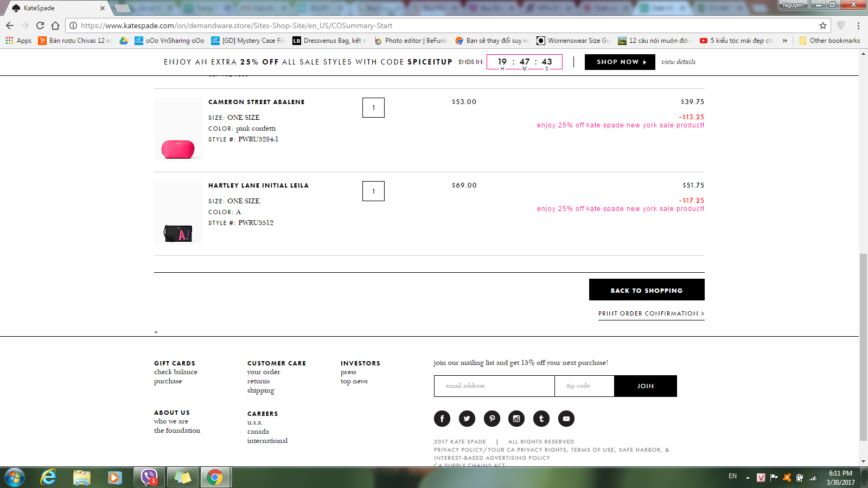Open the Tumblr social icon in footer
This screenshot has height=488, width=868.
tap(541, 419)
